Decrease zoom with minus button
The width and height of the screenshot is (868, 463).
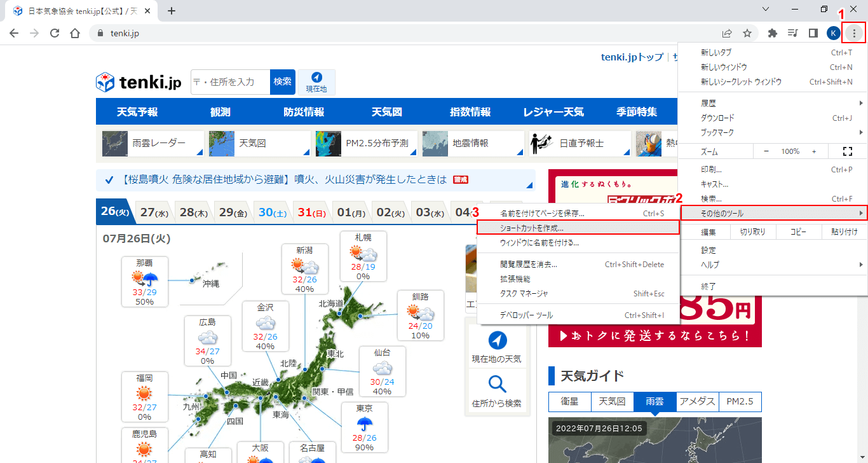766,151
